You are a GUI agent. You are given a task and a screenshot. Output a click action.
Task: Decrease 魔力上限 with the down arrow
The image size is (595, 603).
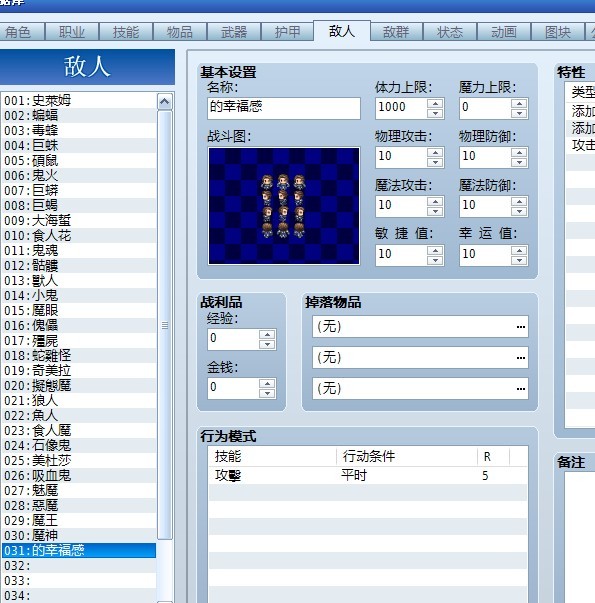coord(519,113)
